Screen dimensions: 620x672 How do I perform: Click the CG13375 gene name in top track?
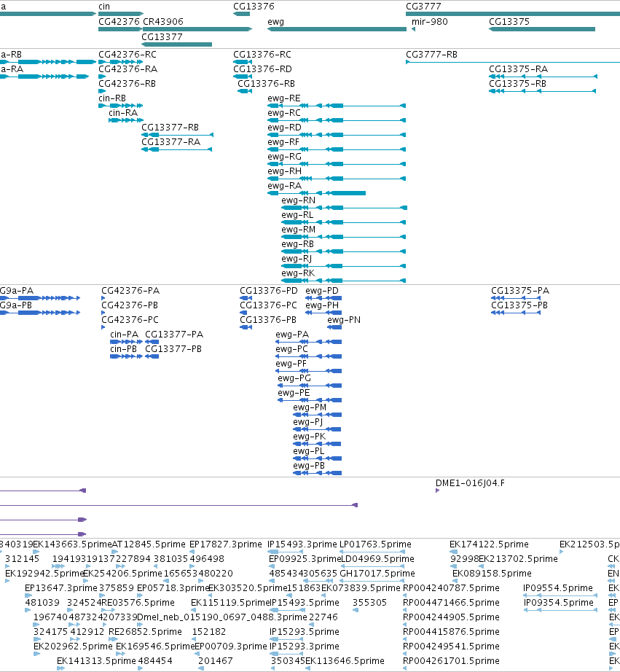coord(509,21)
